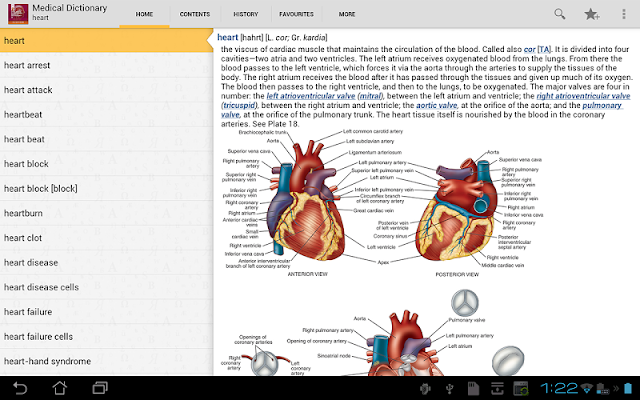Open the FAVOURITES tab
This screenshot has width=640, height=400.
pyautogui.click(x=296, y=14)
